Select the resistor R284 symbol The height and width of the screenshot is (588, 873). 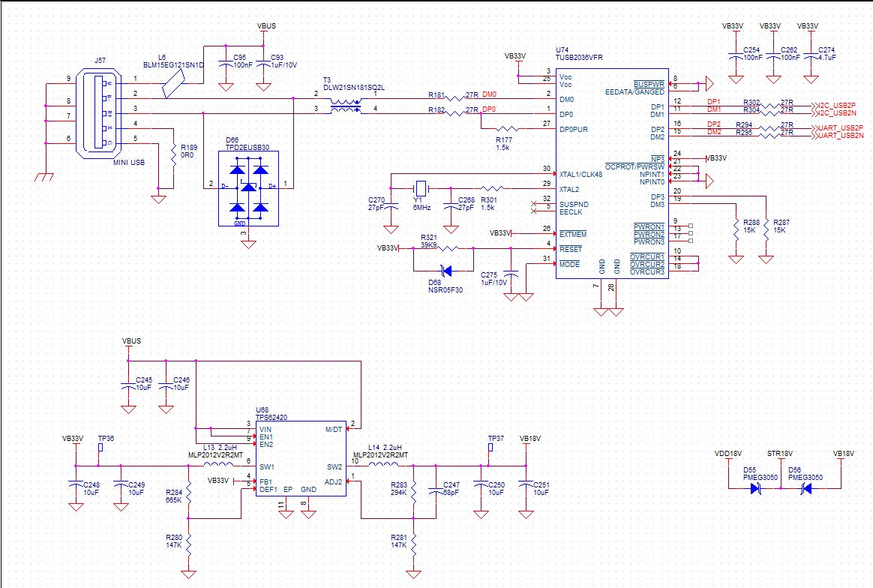coord(189,493)
